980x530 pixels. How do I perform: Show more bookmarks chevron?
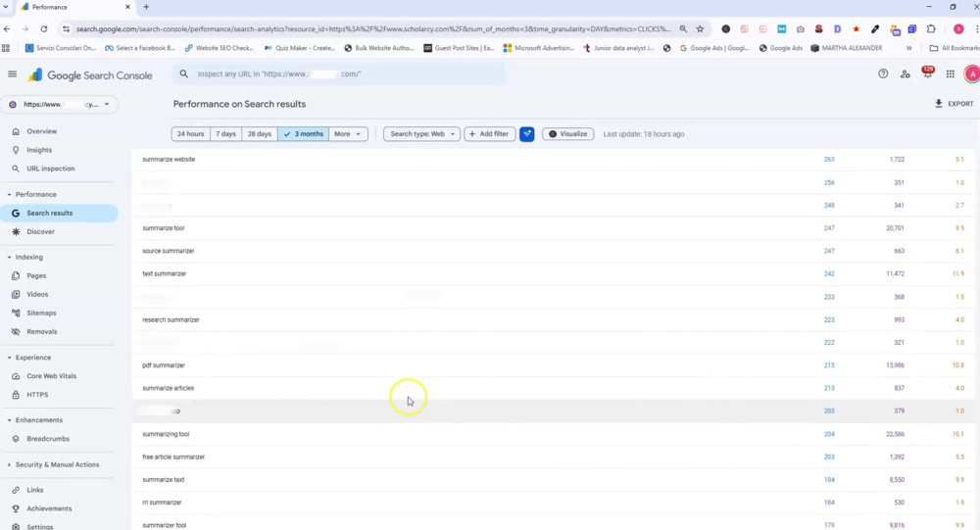tap(908, 48)
